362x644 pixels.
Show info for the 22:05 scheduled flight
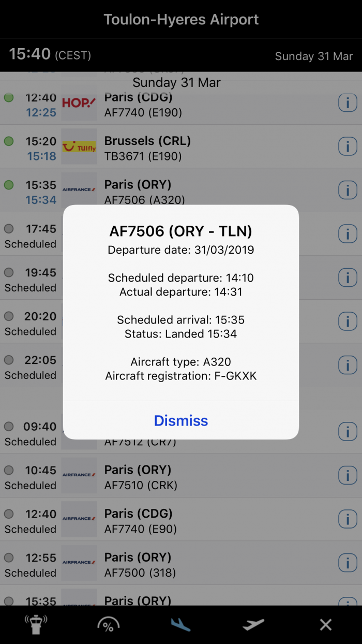click(348, 365)
